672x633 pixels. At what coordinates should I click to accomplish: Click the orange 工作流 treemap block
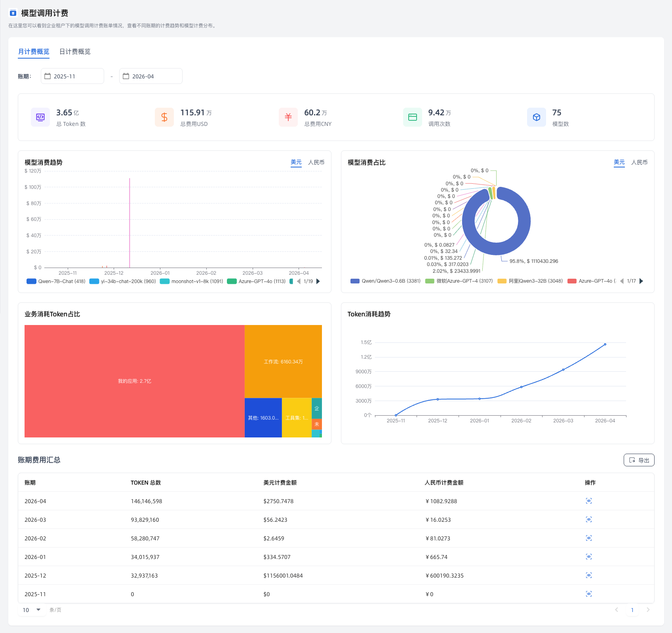click(x=283, y=361)
